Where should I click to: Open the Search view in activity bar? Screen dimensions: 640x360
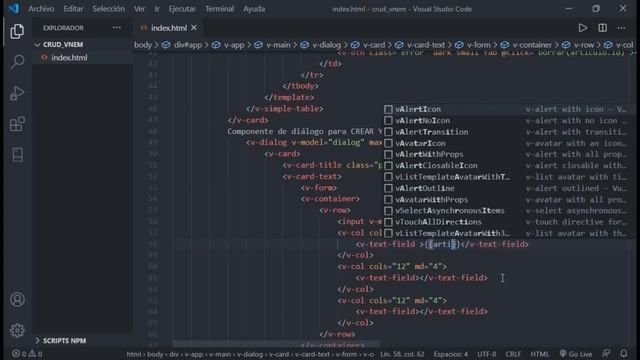(17, 62)
